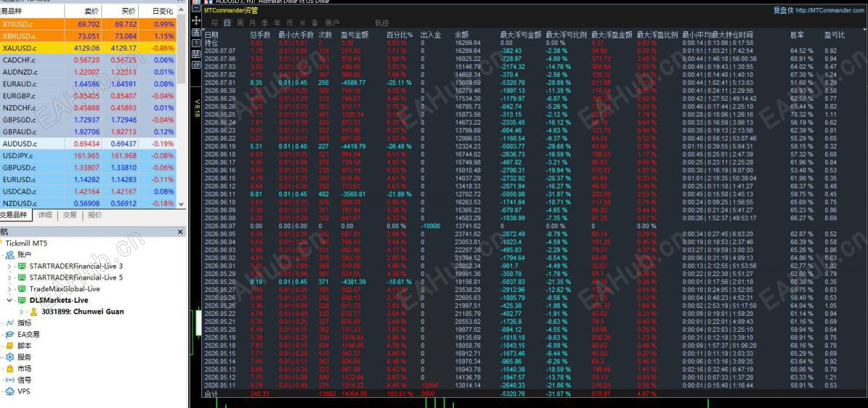Click the 合计 totals row label
Viewport: 868px width, 408px height.
[211, 394]
